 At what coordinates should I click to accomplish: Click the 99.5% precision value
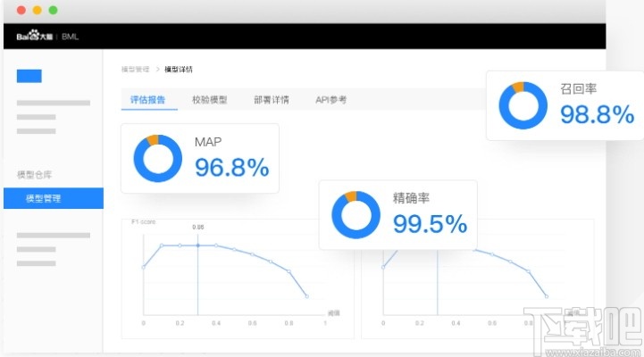[430, 224]
